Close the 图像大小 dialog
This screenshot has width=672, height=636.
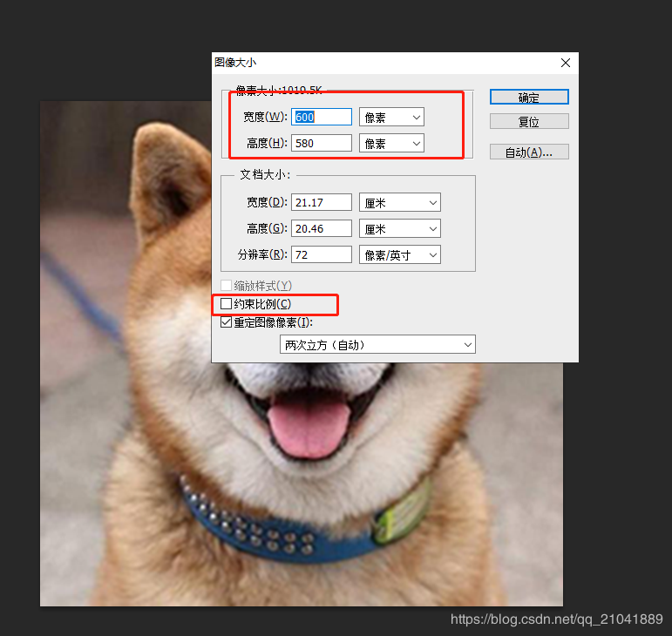[x=566, y=63]
